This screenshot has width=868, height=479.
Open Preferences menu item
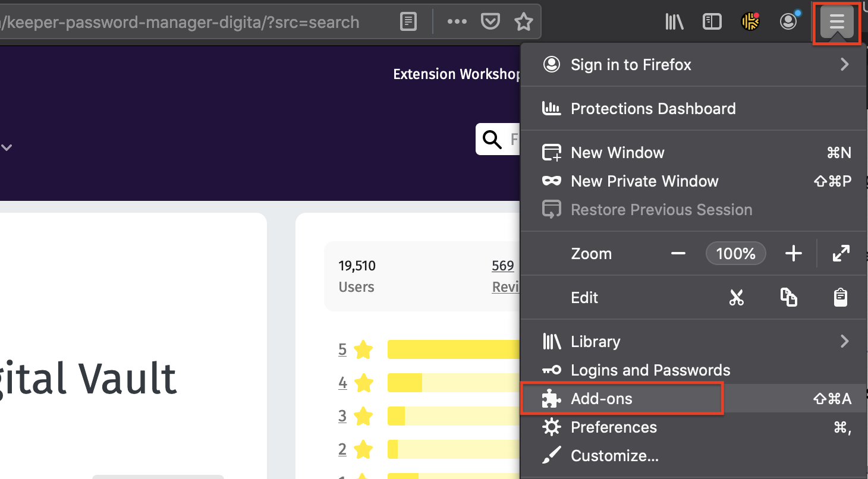693,427
